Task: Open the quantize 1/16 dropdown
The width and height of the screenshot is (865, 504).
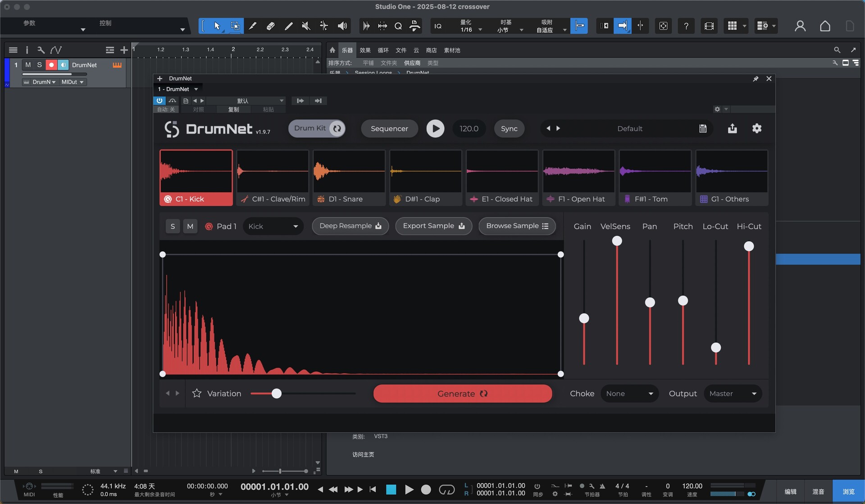Action: (x=470, y=26)
